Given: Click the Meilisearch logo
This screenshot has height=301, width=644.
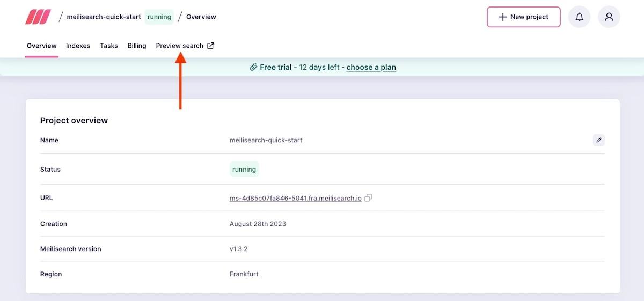Looking at the screenshot, I should [x=38, y=17].
